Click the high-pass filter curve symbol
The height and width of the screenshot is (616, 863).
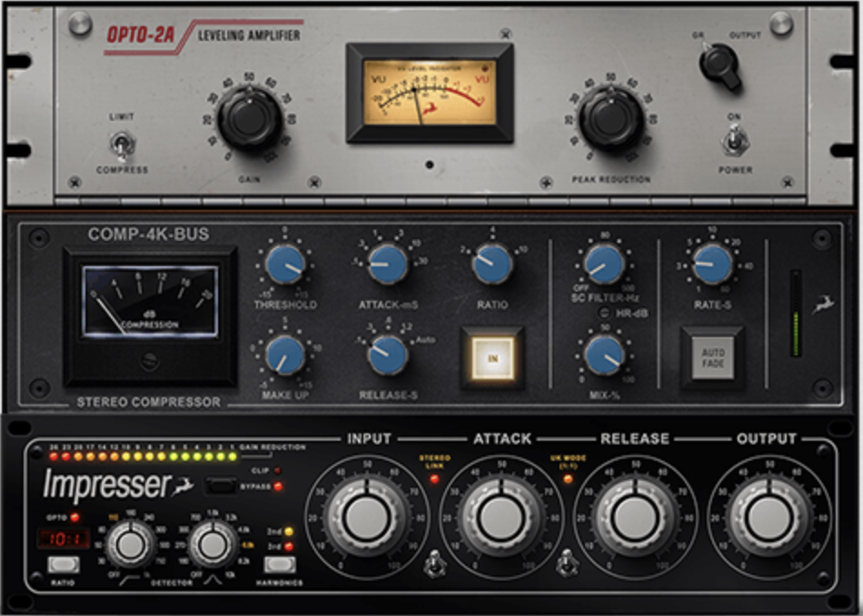130,579
